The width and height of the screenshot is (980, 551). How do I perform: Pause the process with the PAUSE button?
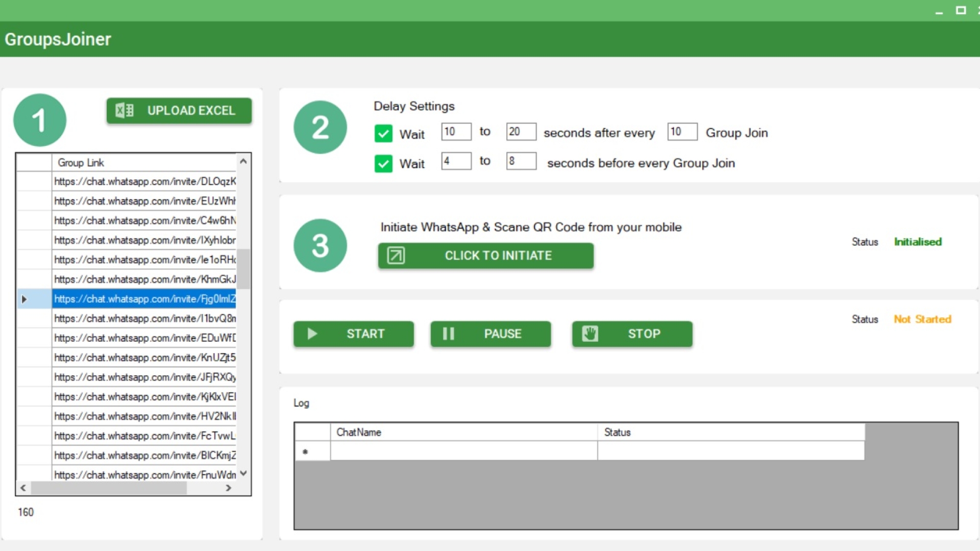coord(490,334)
